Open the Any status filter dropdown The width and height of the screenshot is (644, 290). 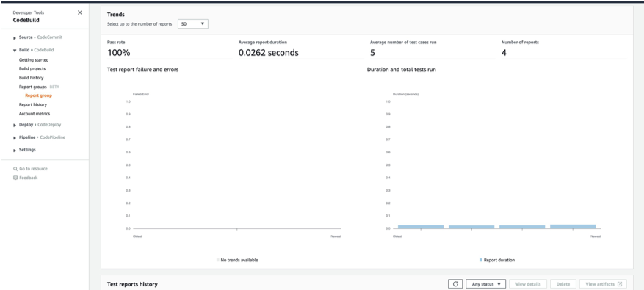click(x=486, y=284)
